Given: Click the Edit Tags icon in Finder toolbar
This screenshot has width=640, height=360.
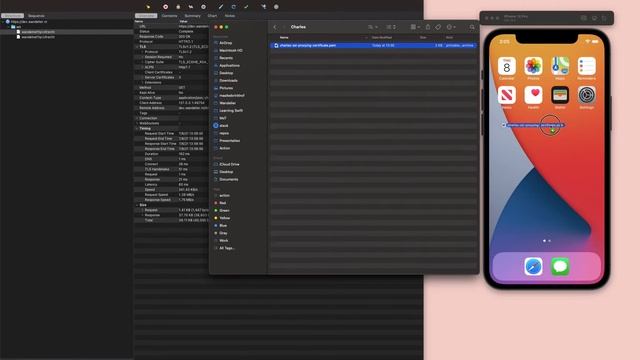Looking at the screenshot, I should (x=438, y=27).
